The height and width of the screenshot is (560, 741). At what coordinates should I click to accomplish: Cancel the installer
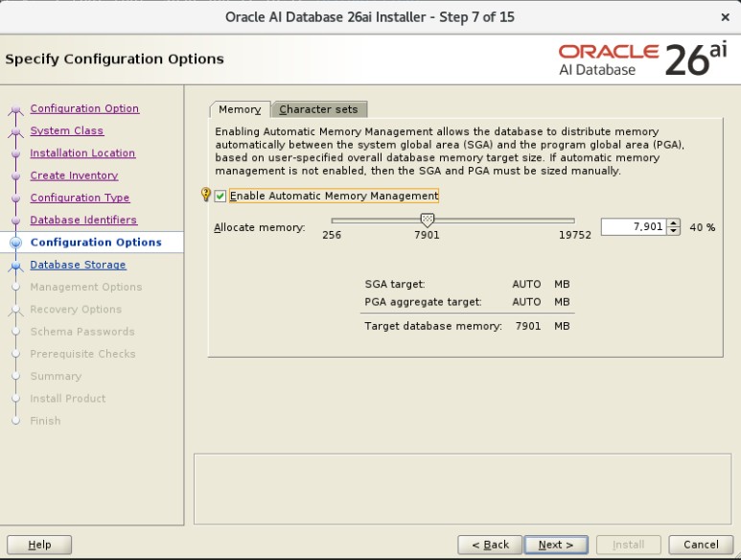(701, 545)
